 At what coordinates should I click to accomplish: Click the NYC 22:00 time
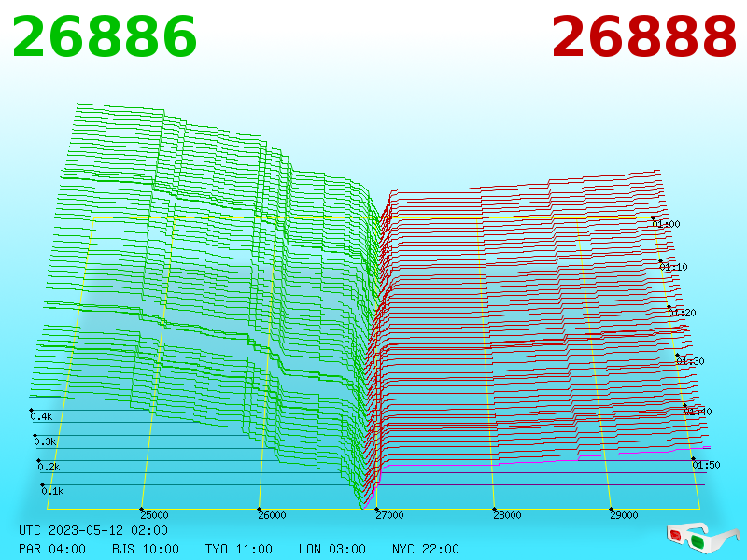coord(426,549)
